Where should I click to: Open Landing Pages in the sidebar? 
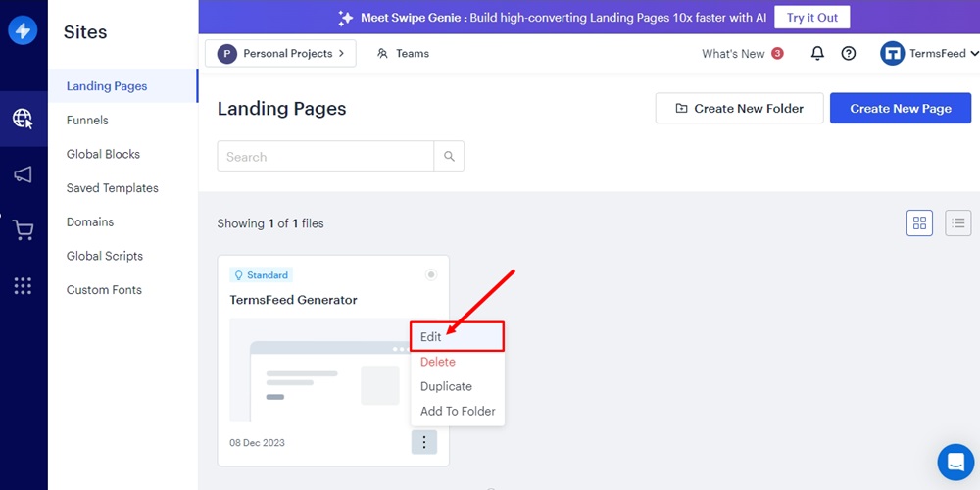click(x=123, y=86)
